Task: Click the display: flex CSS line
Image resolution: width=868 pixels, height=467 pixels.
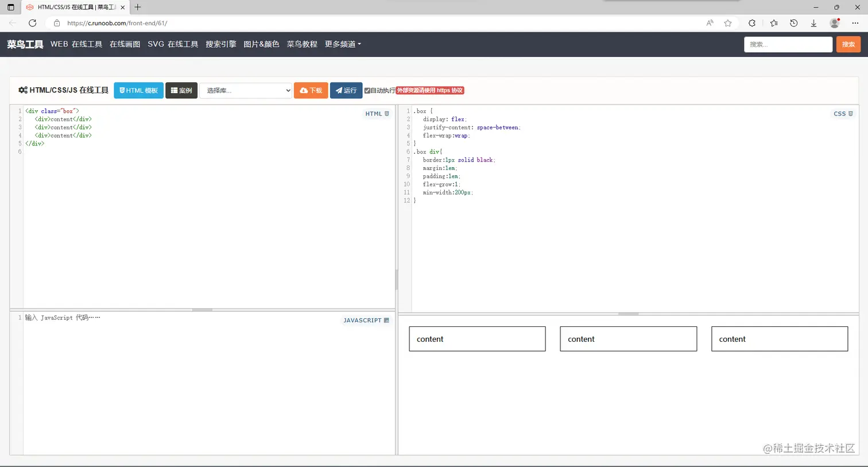Action: pyautogui.click(x=445, y=119)
